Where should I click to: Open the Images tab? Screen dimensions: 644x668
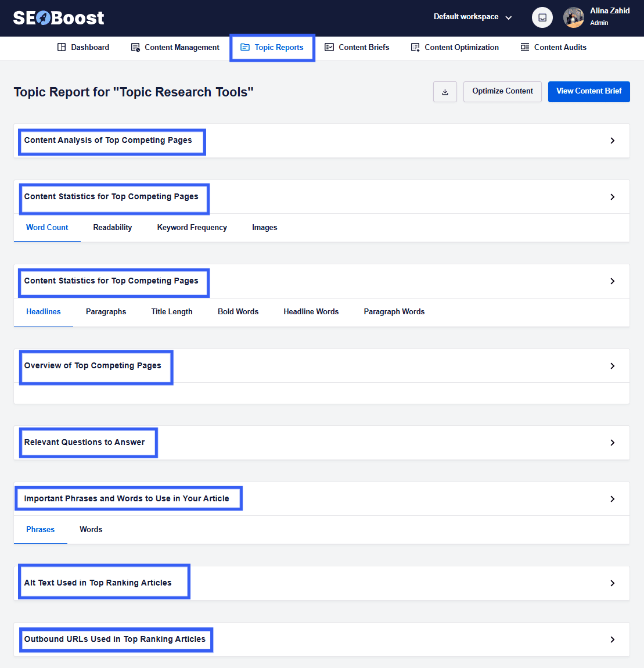click(264, 228)
